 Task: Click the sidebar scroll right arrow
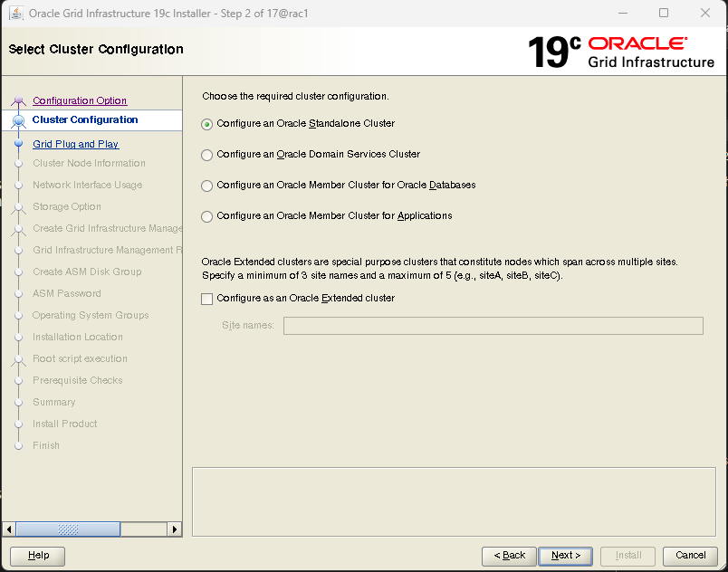coord(174,529)
